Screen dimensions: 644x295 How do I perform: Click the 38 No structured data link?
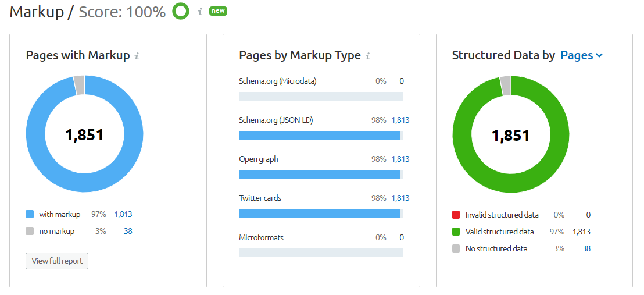pyautogui.click(x=586, y=248)
